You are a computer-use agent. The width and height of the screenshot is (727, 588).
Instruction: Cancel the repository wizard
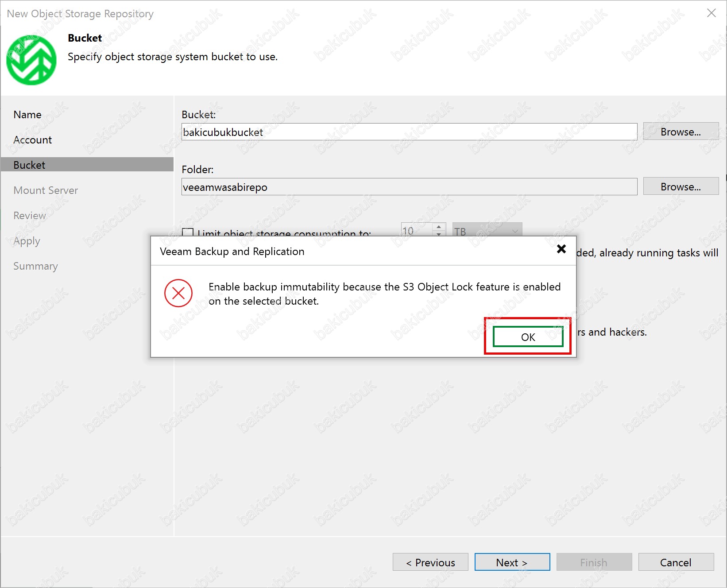coord(676,562)
